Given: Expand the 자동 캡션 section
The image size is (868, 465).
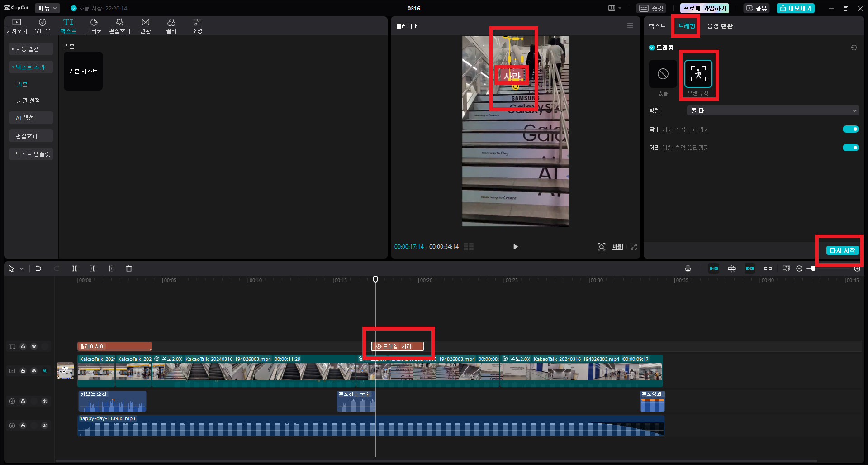Looking at the screenshot, I should (31, 49).
